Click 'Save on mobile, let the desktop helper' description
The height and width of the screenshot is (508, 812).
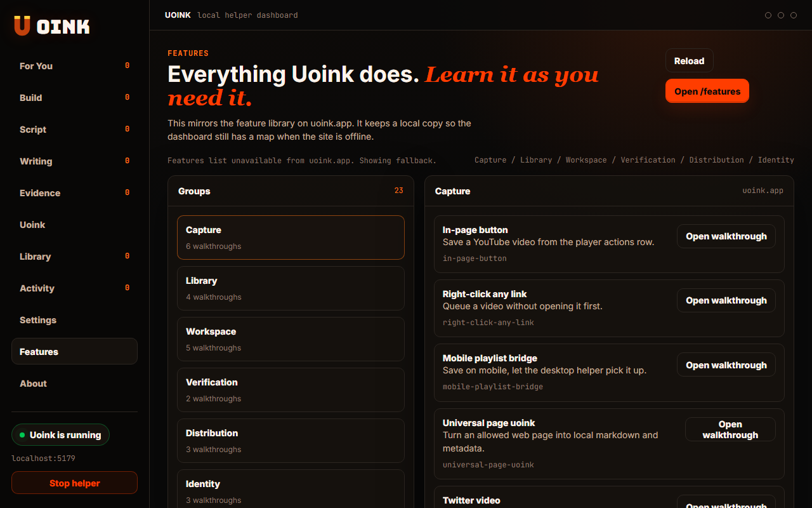coord(545,370)
